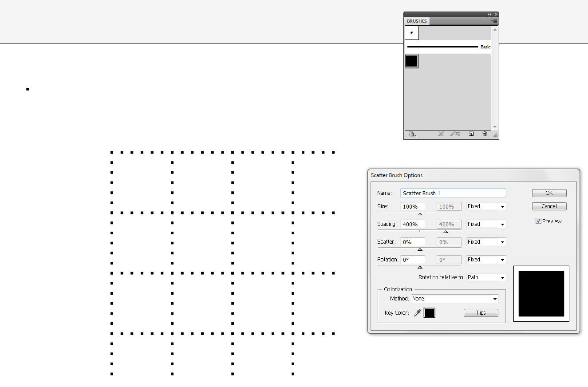Open the Brushes panel flyout menu
This screenshot has width=588, height=387.
[494, 21]
